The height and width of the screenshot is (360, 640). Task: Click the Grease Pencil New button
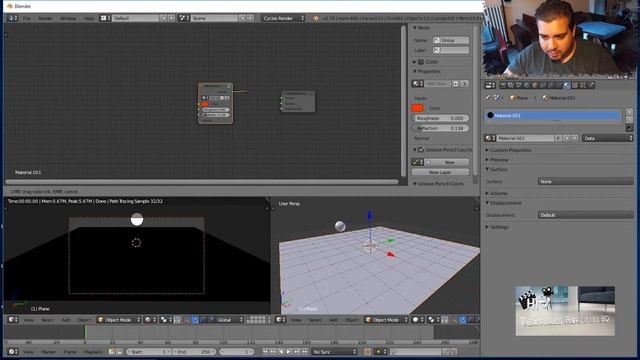coord(447,162)
